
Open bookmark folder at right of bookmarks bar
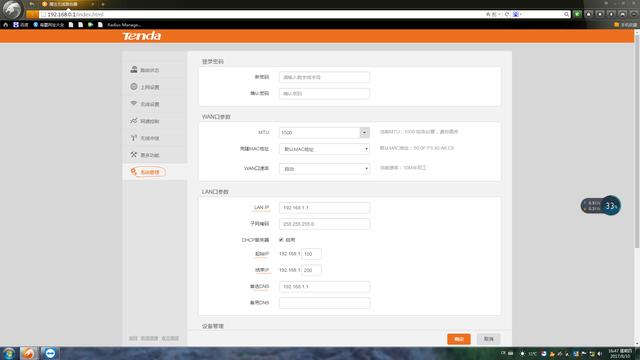point(625,25)
